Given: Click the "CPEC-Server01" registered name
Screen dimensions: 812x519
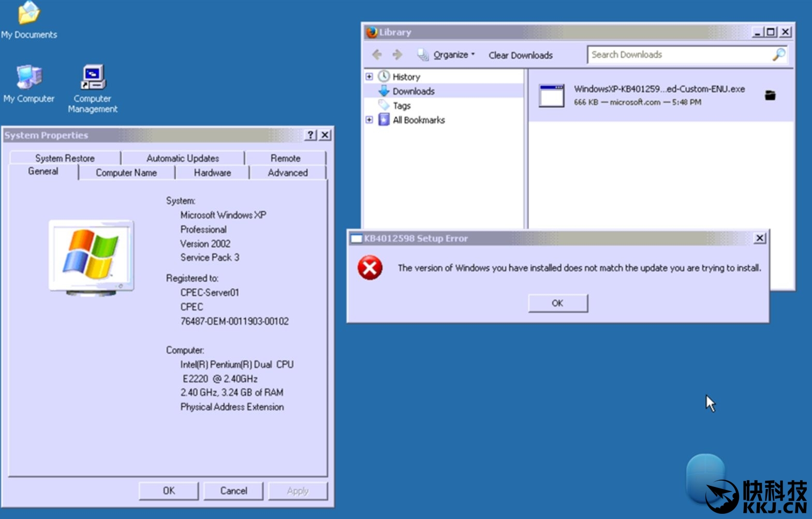Looking at the screenshot, I should click(x=210, y=292).
